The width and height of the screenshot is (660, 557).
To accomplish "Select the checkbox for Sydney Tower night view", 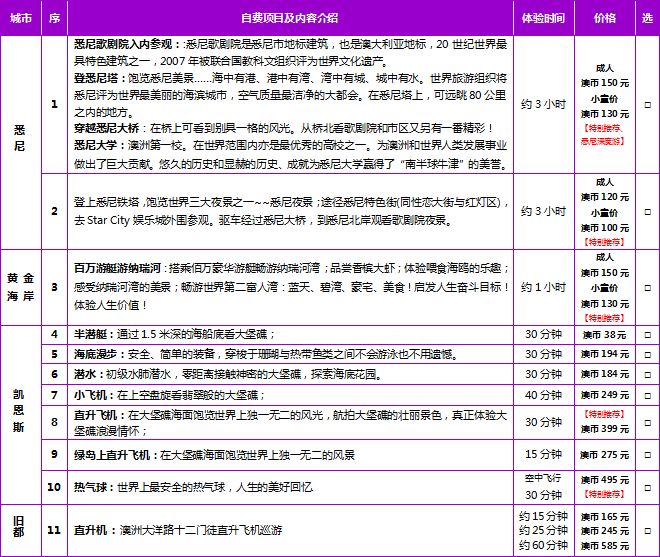I will [x=647, y=211].
